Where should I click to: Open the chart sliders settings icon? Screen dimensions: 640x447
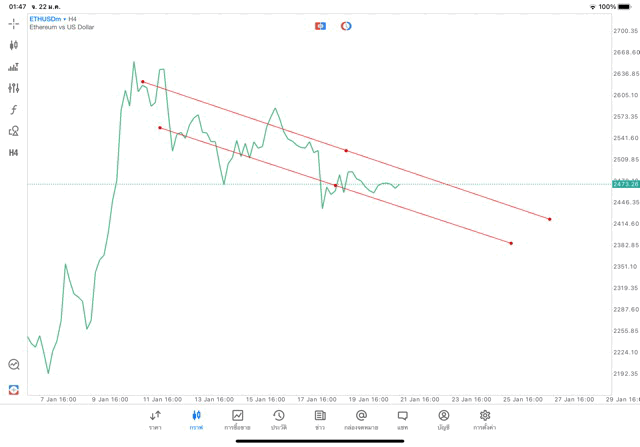coord(14,89)
